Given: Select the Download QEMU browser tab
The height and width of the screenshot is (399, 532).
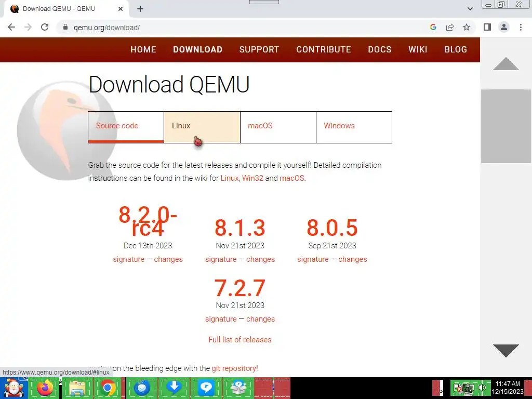Looking at the screenshot, I should click(x=66, y=9).
